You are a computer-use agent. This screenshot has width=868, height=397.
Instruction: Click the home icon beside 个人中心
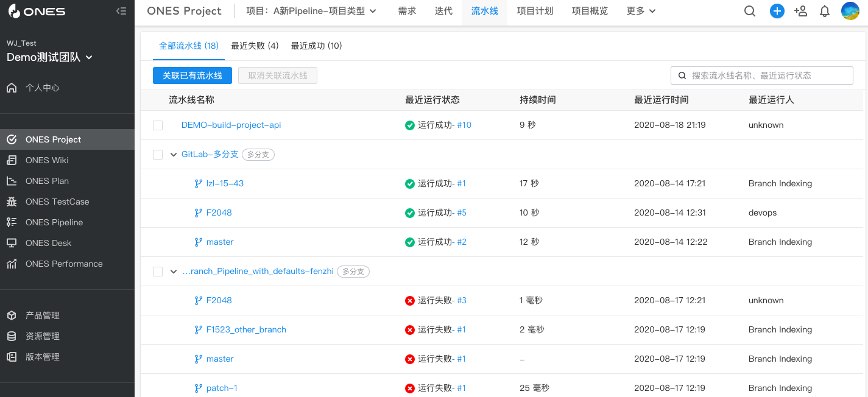click(x=12, y=88)
